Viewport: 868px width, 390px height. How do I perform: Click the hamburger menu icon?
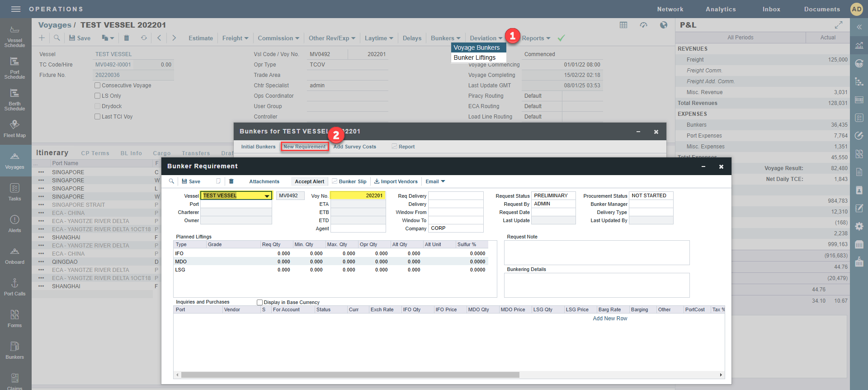(x=16, y=9)
